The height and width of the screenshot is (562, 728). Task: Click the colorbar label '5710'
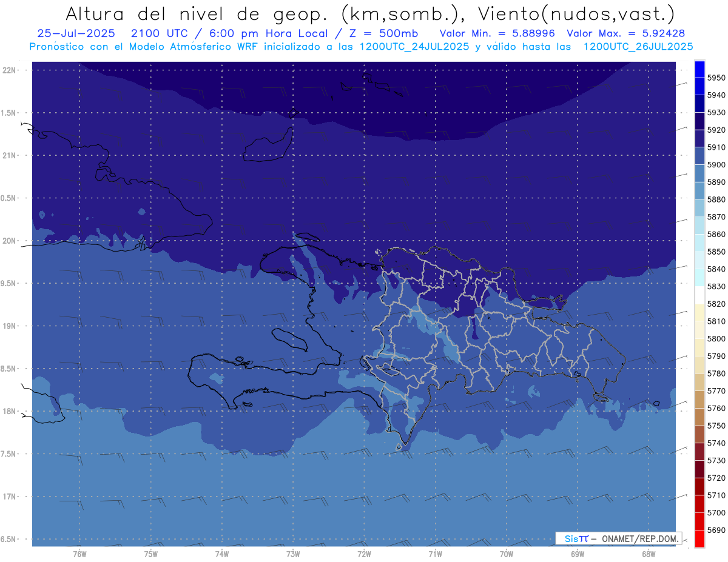pyautogui.click(x=716, y=495)
